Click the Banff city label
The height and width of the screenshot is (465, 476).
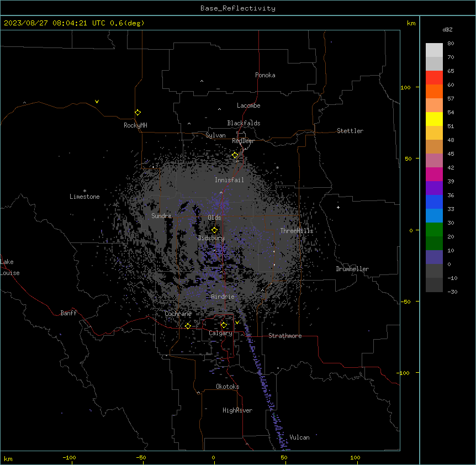point(68,313)
